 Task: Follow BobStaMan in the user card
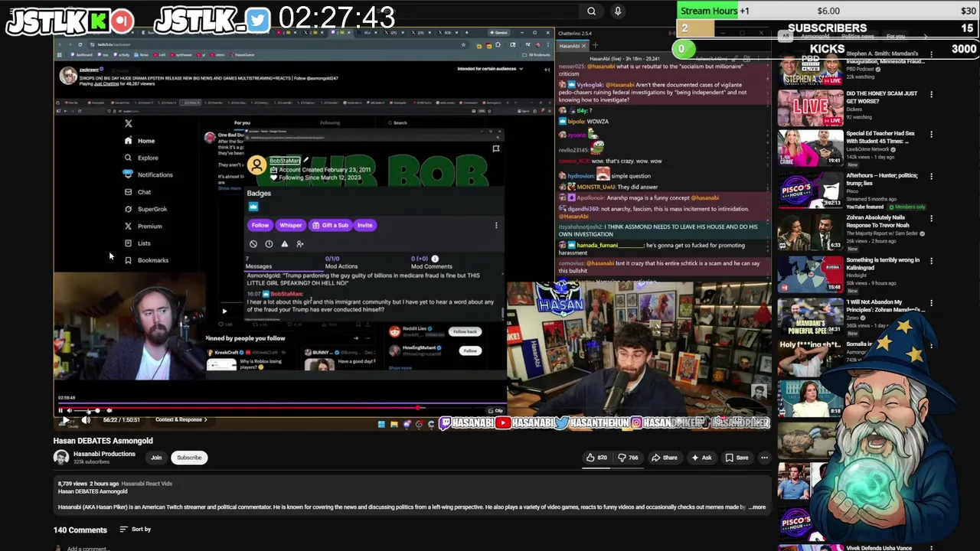pyautogui.click(x=260, y=225)
